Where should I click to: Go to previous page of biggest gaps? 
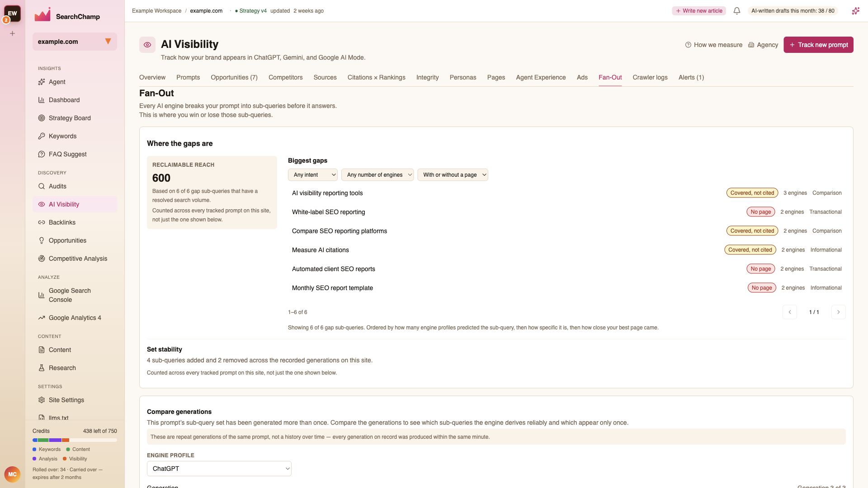point(790,312)
